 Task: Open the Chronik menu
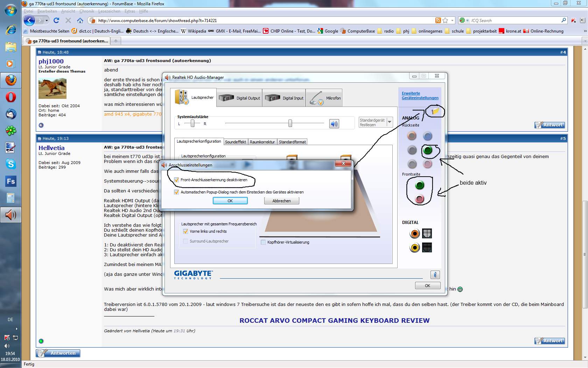click(86, 11)
